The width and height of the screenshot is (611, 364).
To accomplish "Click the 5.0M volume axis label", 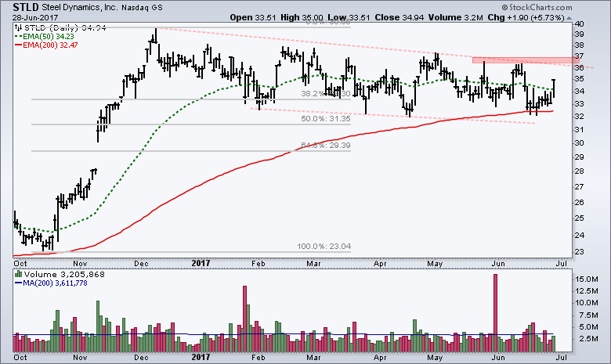I will click(x=588, y=327).
